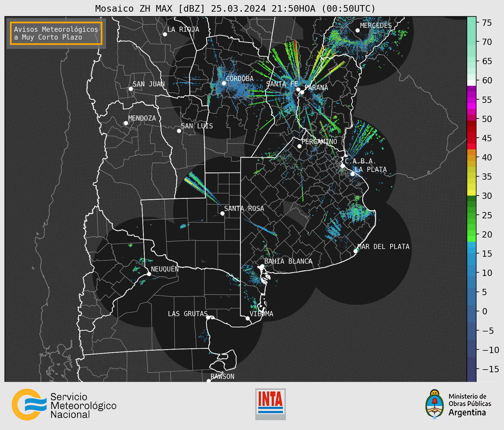Click the Rawson city marker dot

point(209,381)
